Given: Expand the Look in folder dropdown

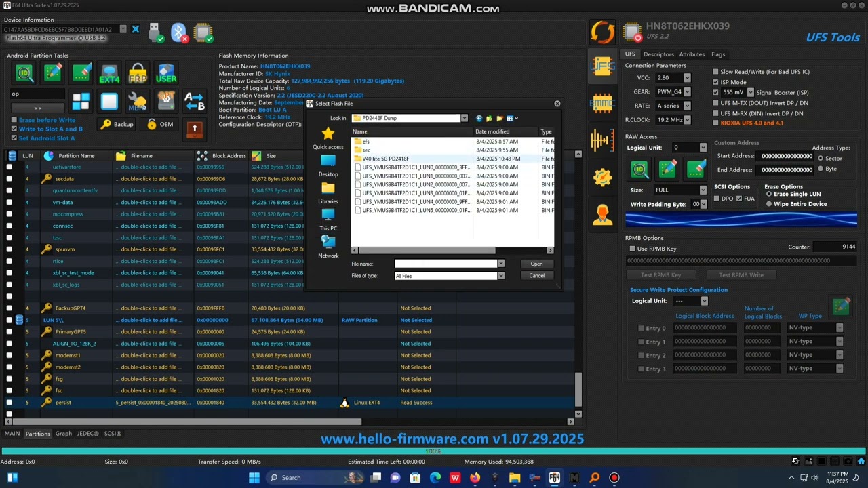Looking at the screenshot, I should click(x=464, y=119).
